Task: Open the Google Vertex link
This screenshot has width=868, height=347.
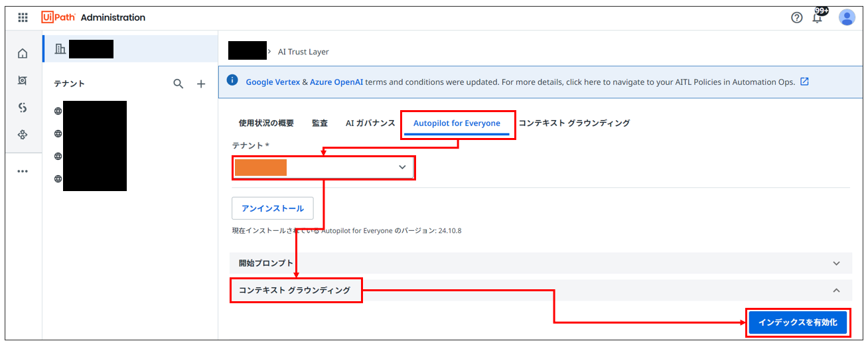Action: pos(273,82)
